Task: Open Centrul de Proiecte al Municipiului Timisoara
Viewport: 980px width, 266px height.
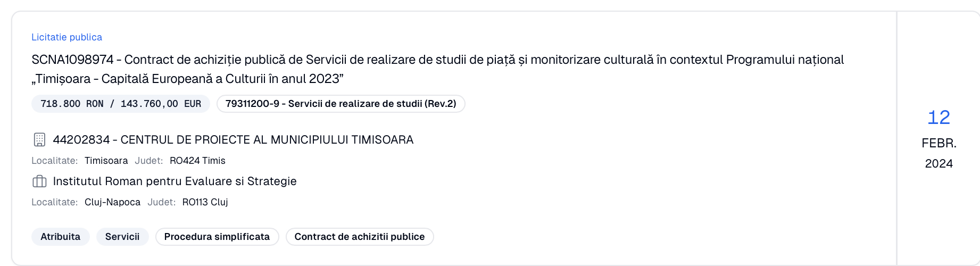Action: [233, 140]
